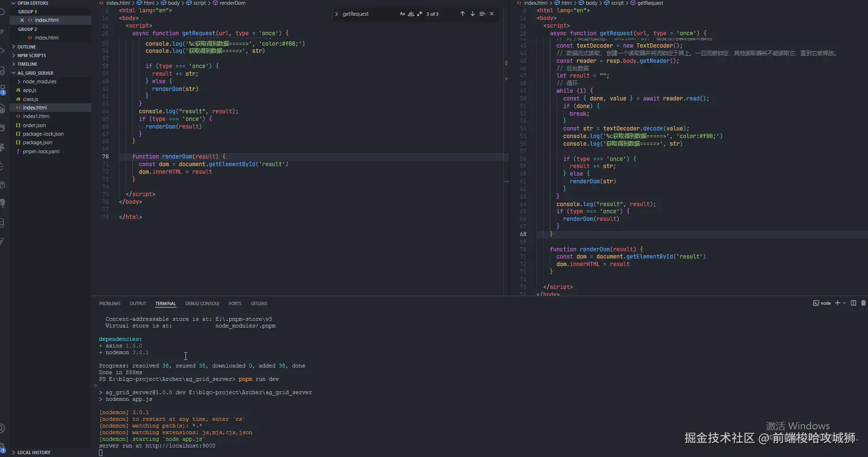Close index.html in Group 1 open editors
Viewport: 868px width, 457px height.
[22, 20]
